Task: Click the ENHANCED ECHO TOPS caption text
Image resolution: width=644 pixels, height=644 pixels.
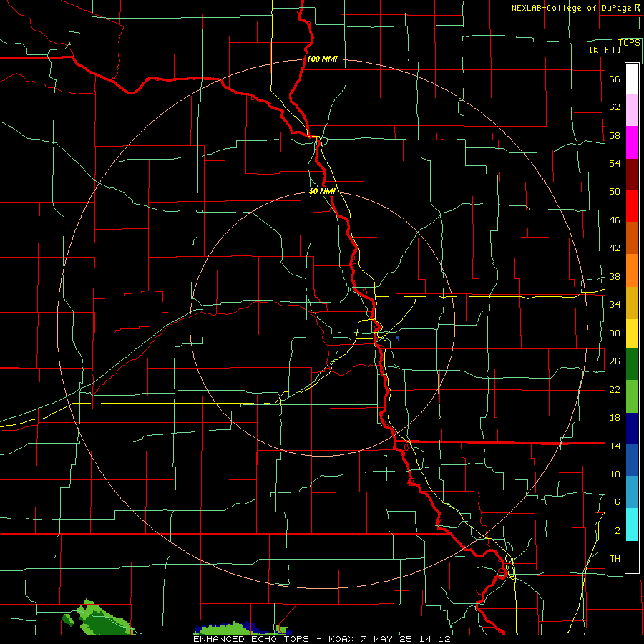Action: click(251, 639)
